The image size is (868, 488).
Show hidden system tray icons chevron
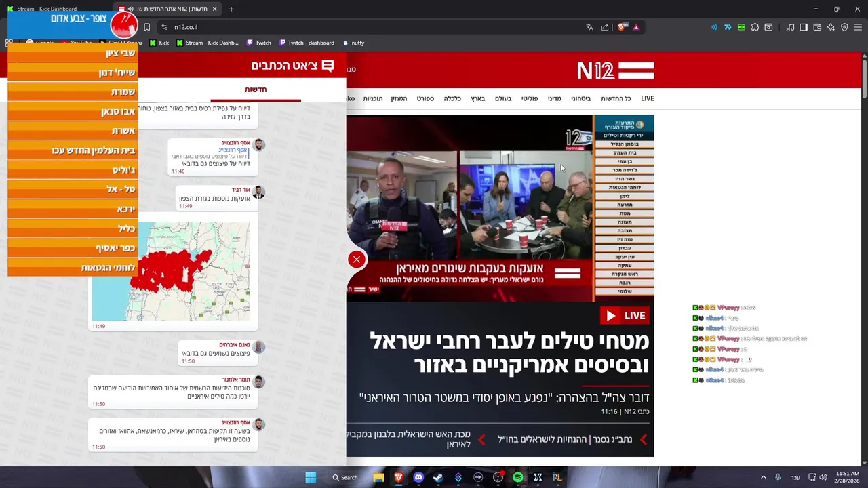(x=763, y=477)
